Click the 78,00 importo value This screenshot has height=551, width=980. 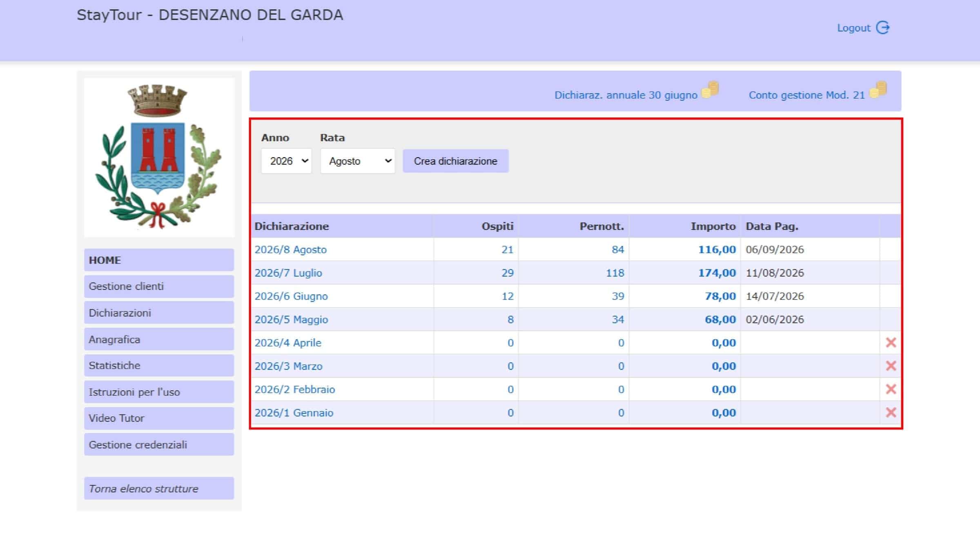tap(720, 296)
